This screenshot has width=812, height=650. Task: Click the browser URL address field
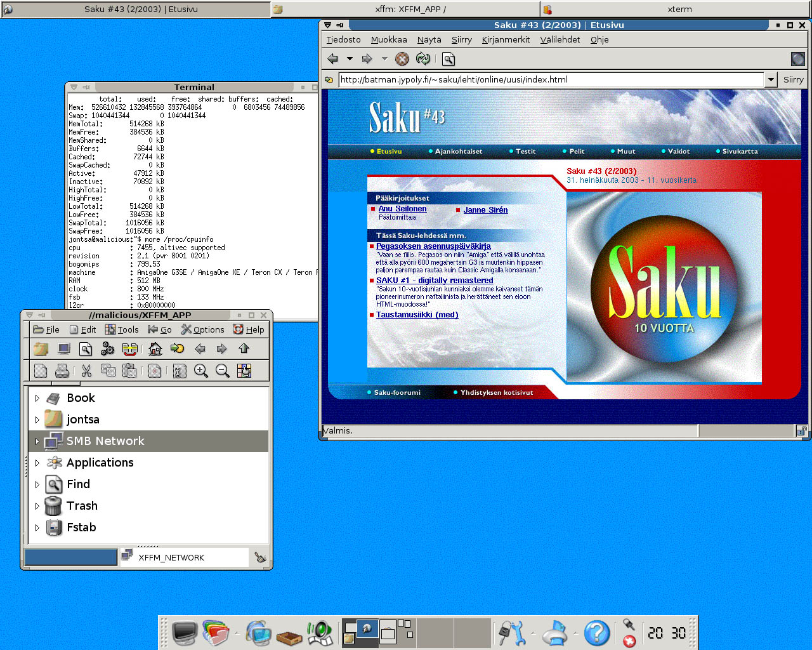point(551,80)
